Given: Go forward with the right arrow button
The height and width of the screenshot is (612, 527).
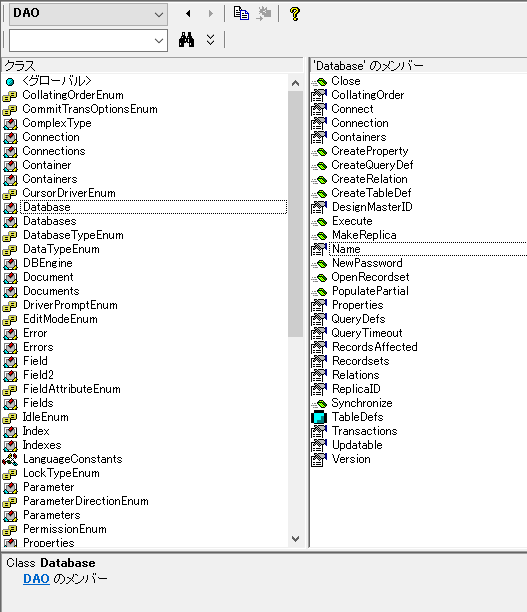Looking at the screenshot, I should (x=211, y=14).
